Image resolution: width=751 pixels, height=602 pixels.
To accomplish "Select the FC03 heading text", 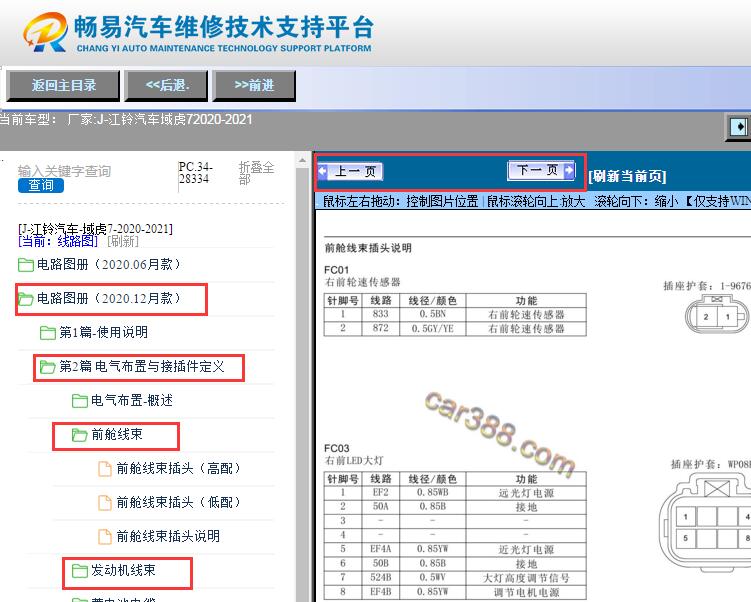I will (337, 449).
